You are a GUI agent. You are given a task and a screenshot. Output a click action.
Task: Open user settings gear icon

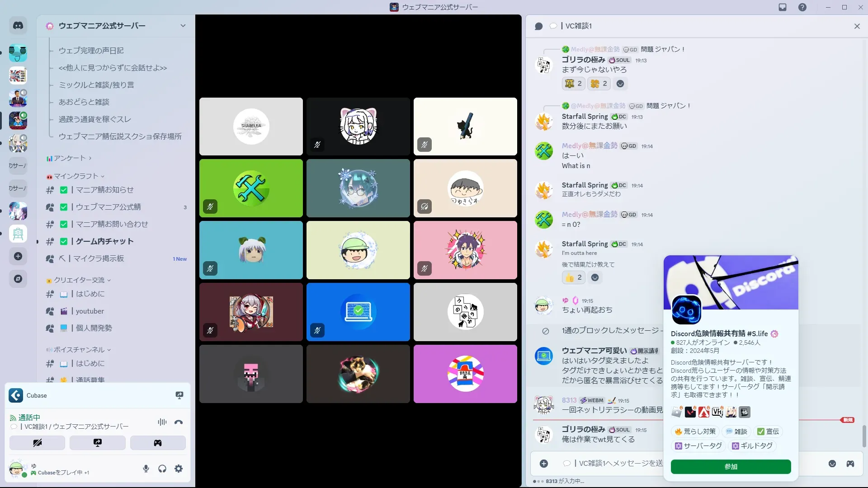click(x=179, y=469)
